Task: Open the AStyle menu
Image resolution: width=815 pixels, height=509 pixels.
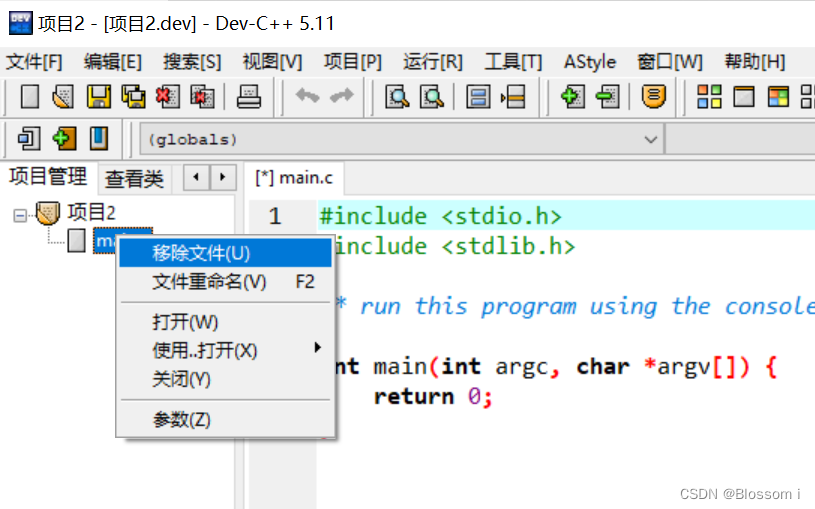Action: point(590,62)
